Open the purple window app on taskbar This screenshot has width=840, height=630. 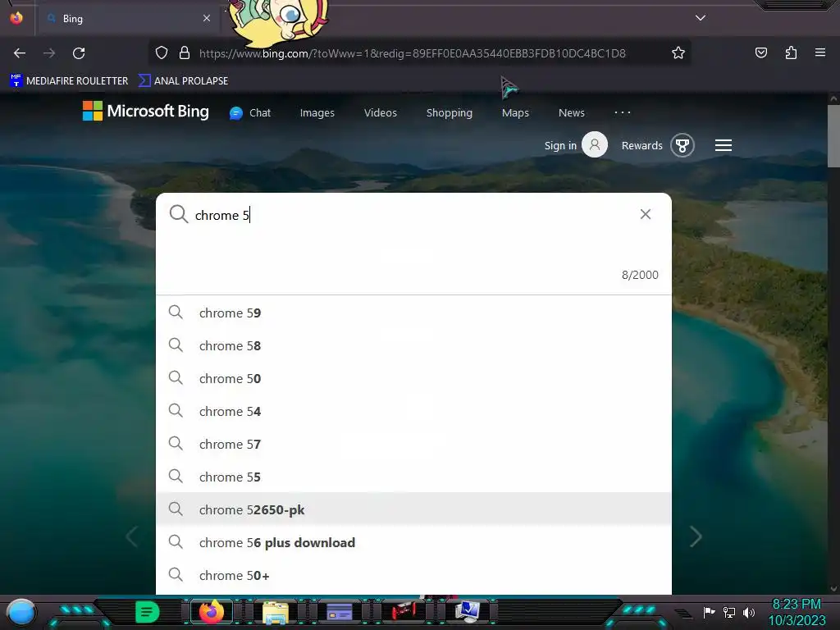(339, 612)
